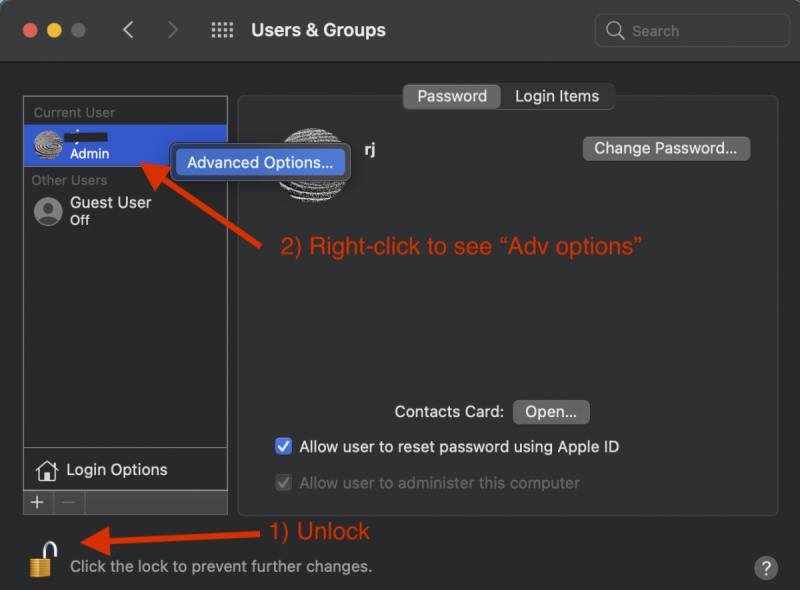Image resolution: width=800 pixels, height=590 pixels.
Task: Go back with the left chevron
Action: click(x=128, y=30)
